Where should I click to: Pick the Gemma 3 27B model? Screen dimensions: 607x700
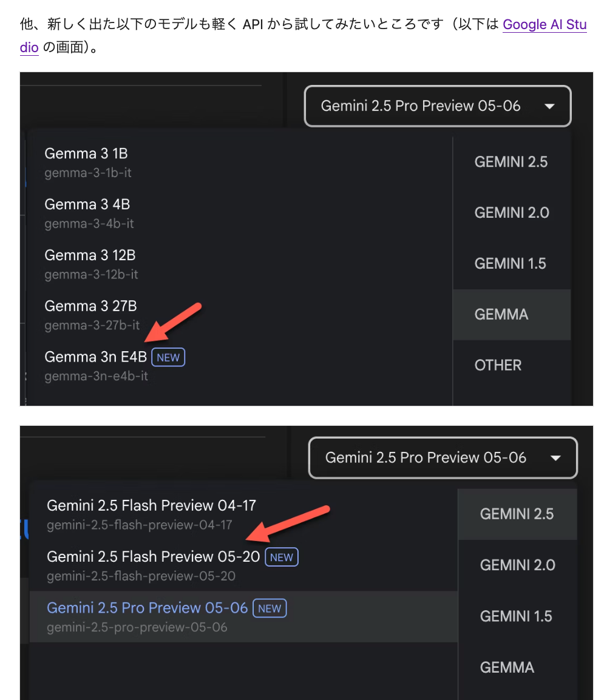[x=90, y=306]
